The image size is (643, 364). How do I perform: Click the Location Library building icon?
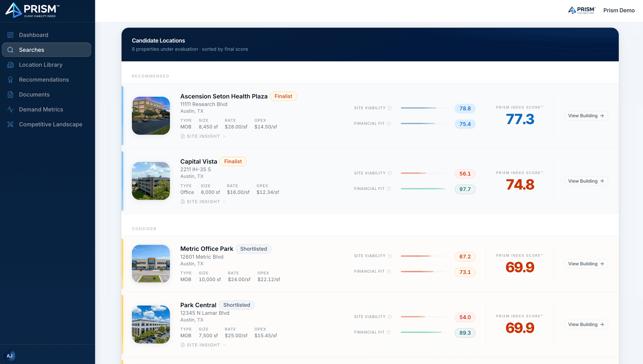(10, 65)
